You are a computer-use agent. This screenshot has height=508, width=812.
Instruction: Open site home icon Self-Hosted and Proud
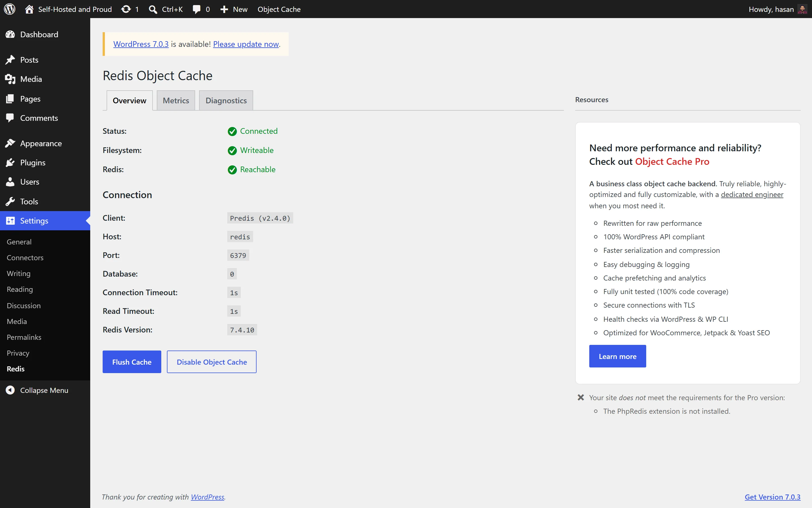(x=29, y=9)
